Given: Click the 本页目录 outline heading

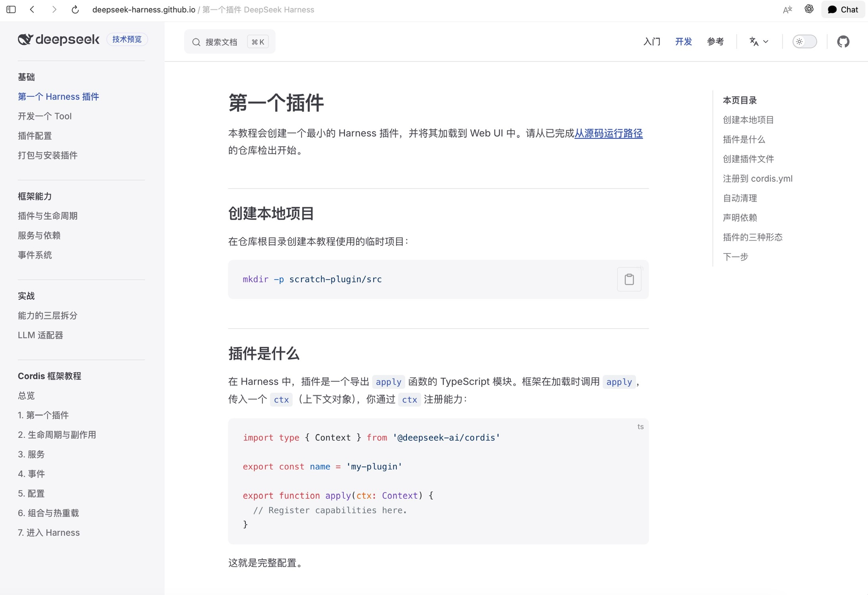Looking at the screenshot, I should pyautogui.click(x=740, y=100).
